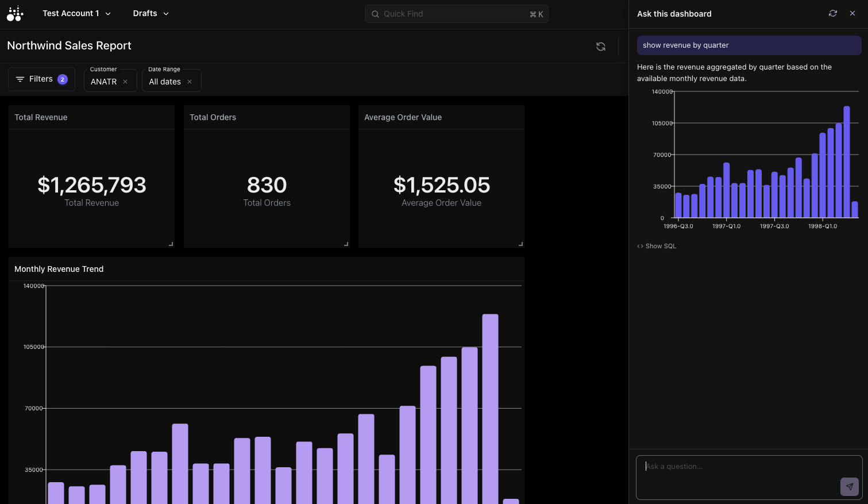
Task: Click Average Order Value card resize handle
Action: 520,244
